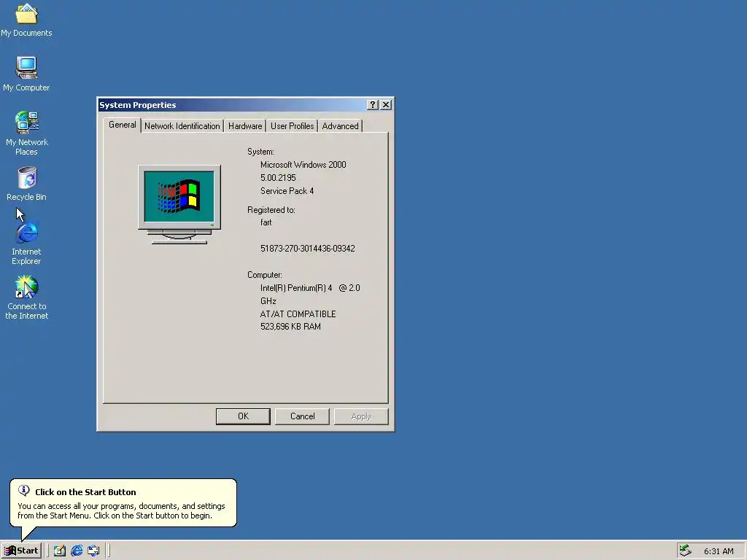Select the Connect to the Internet shortcut
This screenshot has width=747, height=560.
pos(27,297)
